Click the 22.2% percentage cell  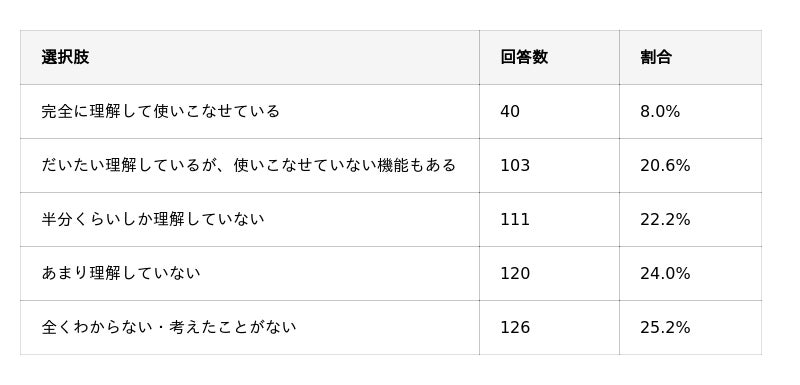[x=665, y=219]
